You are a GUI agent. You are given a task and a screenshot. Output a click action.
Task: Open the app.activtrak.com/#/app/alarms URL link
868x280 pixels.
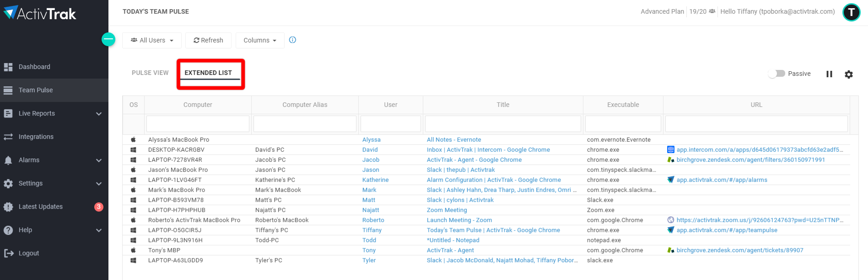pyautogui.click(x=722, y=180)
